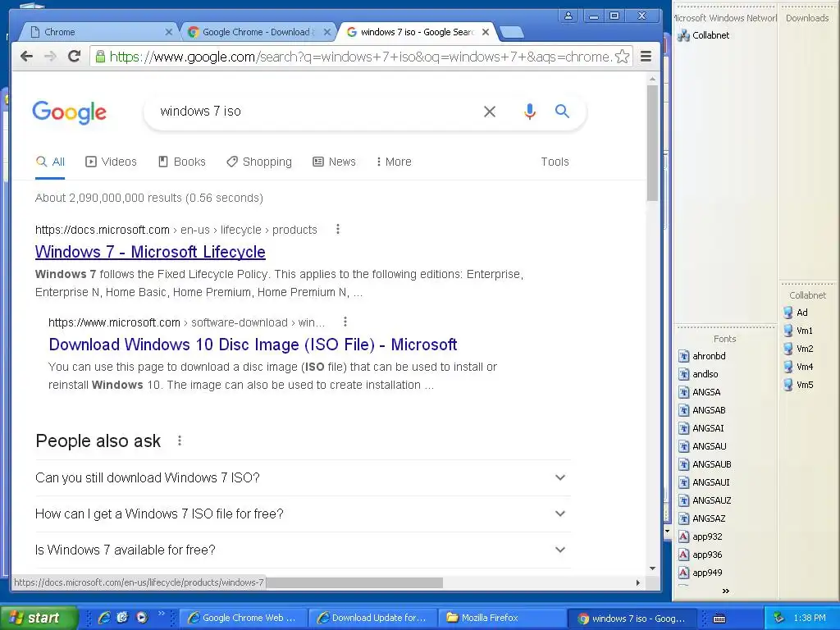840x630 pixels.
Task: Start voice search with microphone icon
Action: [x=529, y=112]
